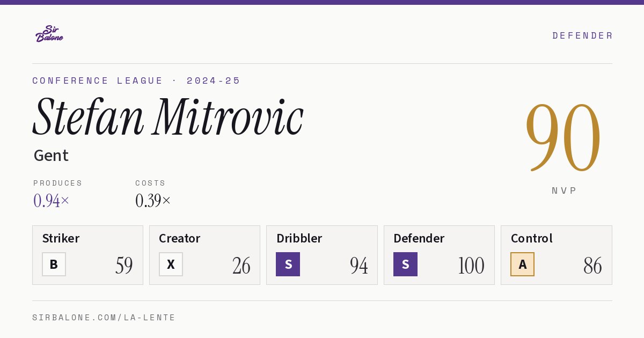Click the Defender score 100
644x338 pixels.
pos(471,266)
